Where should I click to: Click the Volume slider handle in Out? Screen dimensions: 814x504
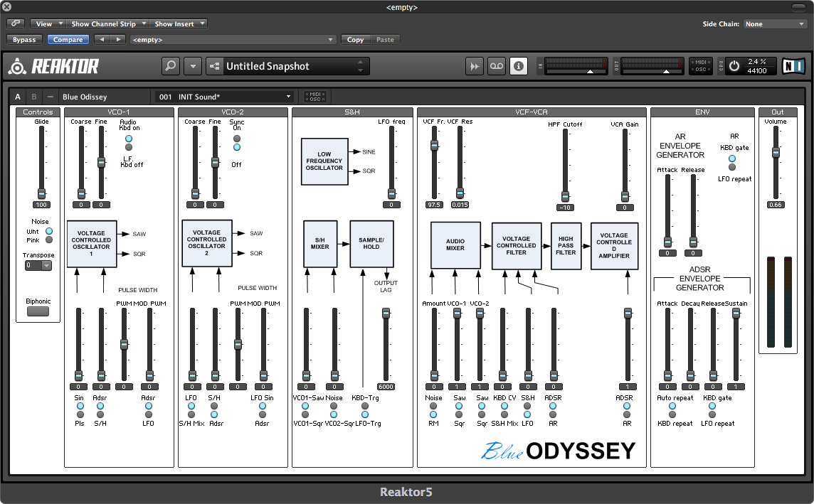coord(776,152)
